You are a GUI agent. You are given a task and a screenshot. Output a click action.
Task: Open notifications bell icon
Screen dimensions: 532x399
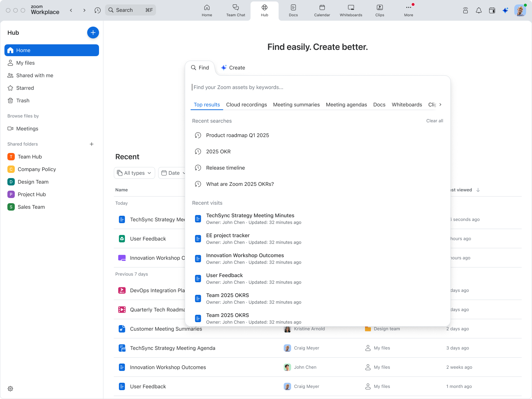point(479,10)
